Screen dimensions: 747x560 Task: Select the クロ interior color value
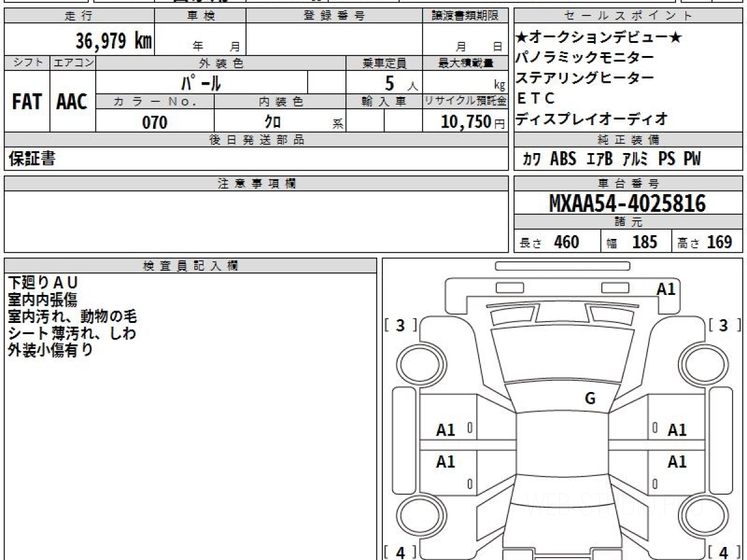point(273,122)
